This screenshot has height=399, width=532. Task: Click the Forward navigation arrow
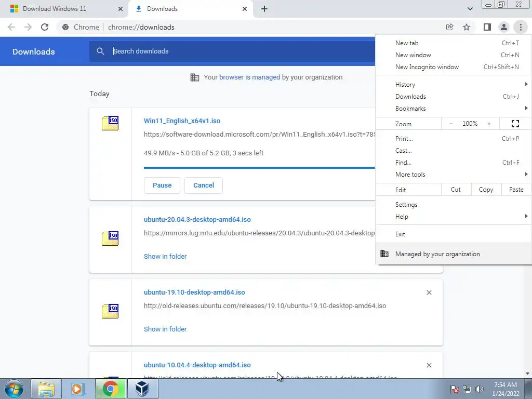pyautogui.click(x=28, y=27)
